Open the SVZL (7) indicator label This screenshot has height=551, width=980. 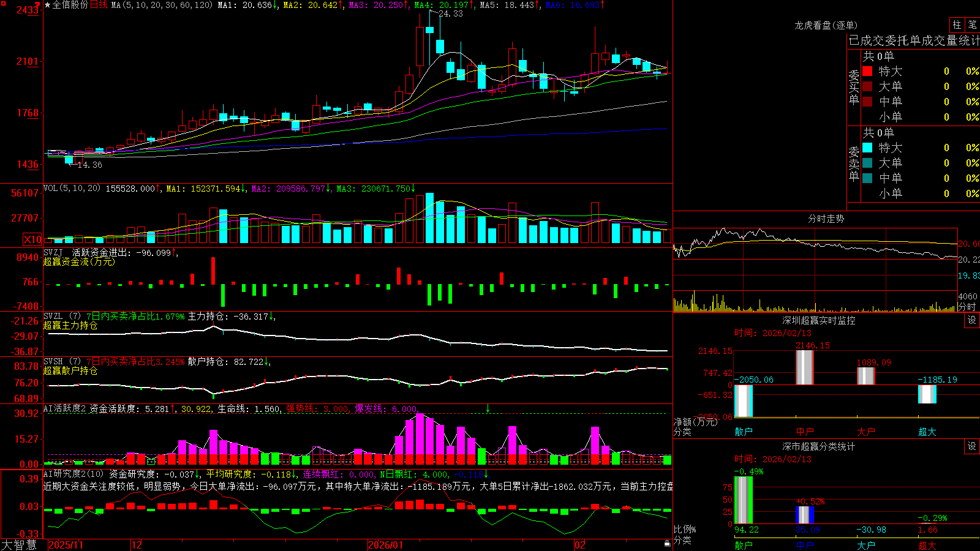pyautogui.click(x=62, y=317)
